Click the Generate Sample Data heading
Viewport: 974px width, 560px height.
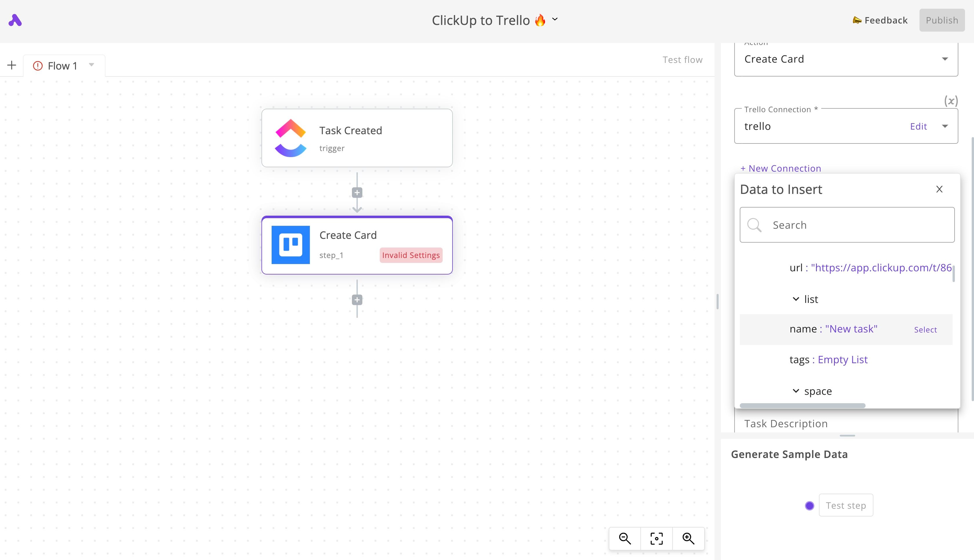tap(789, 454)
